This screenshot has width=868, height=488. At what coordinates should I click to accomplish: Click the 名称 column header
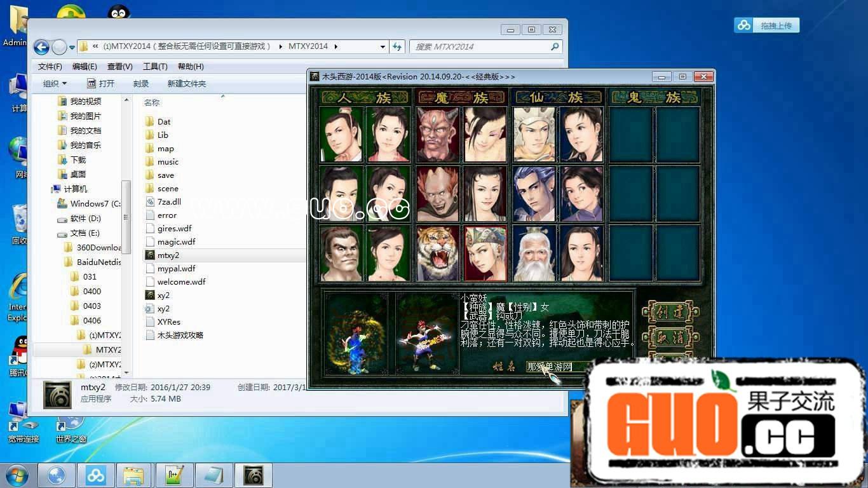pos(152,102)
